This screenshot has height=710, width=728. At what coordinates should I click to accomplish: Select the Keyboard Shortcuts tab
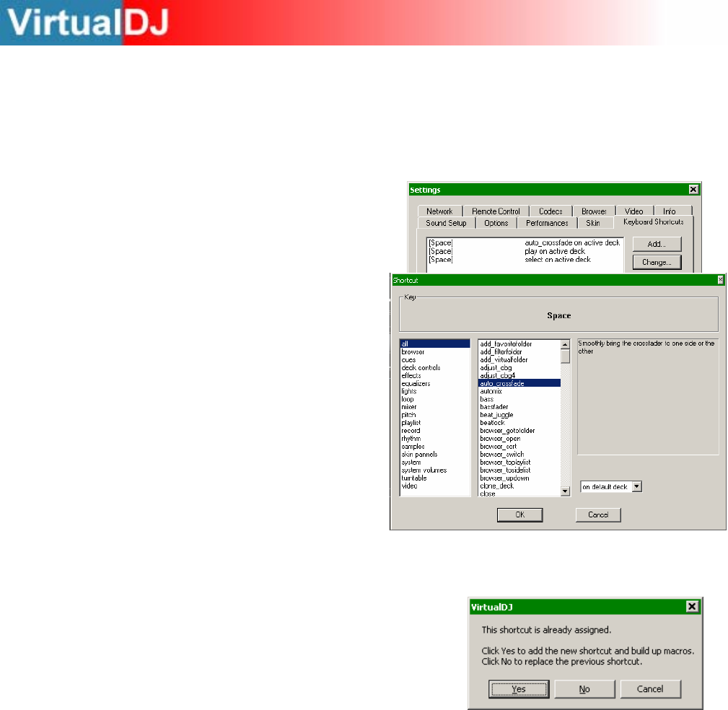(653, 222)
